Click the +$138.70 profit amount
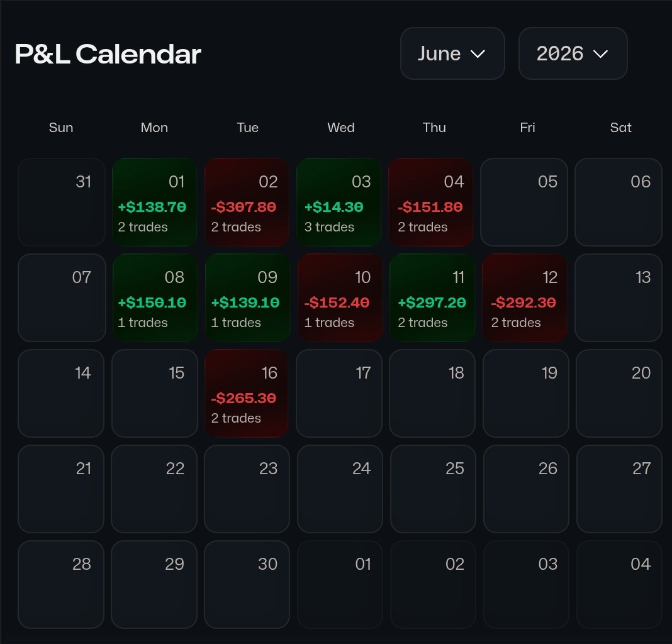Image resolution: width=672 pixels, height=644 pixels. coord(152,207)
